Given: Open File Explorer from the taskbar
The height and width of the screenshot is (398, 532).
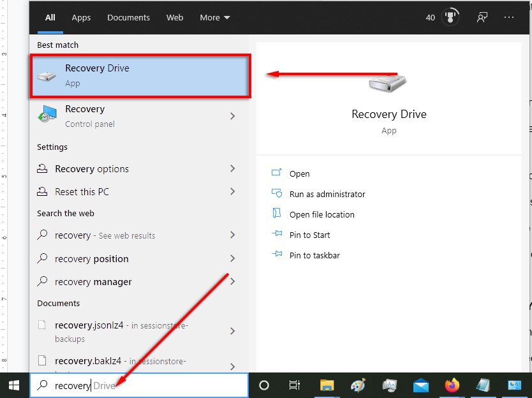Looking at the screenshot, I should (327, 385).
